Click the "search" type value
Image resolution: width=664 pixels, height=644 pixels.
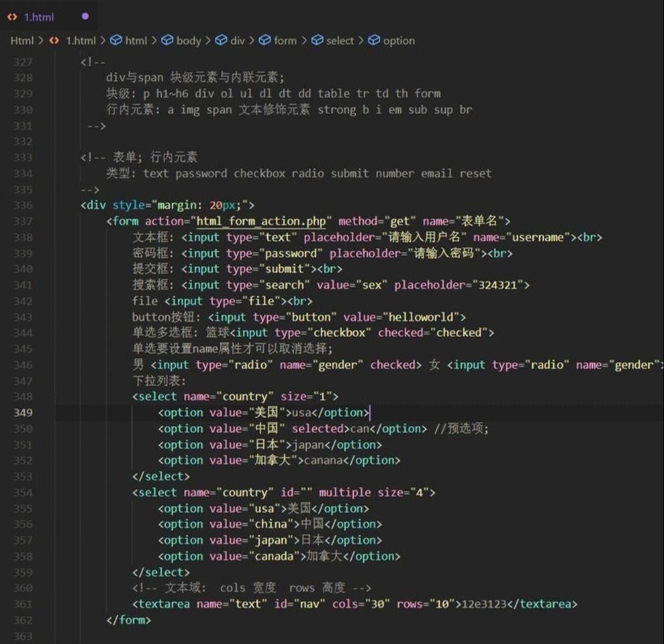pos(285,285)
